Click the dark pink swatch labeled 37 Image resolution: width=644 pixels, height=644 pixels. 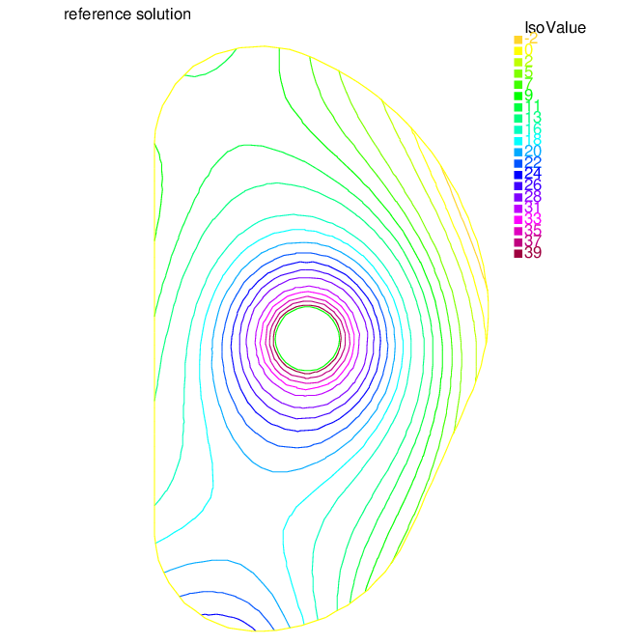(518, 242)
